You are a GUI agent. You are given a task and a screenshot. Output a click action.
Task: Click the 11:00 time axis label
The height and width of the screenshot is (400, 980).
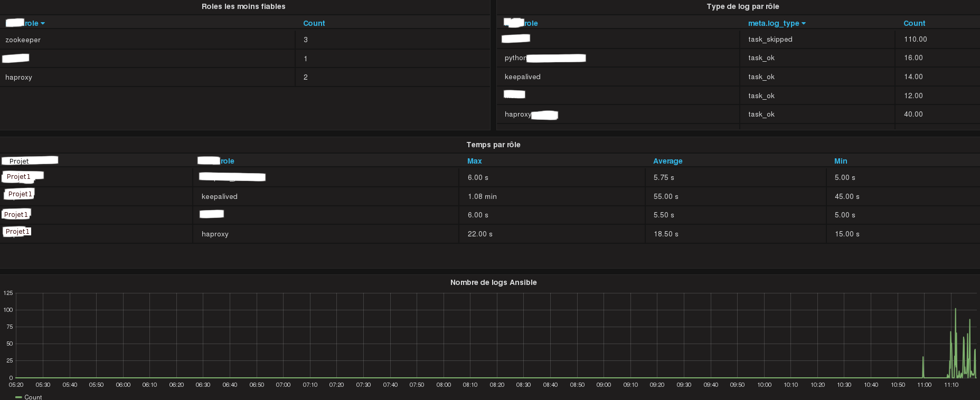point(924,385)
